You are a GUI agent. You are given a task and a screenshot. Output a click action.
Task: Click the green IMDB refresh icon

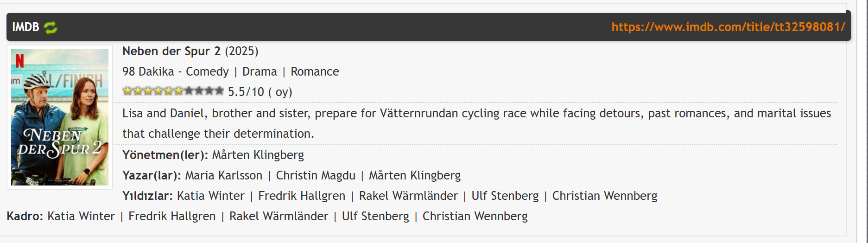tap(50, 27)
